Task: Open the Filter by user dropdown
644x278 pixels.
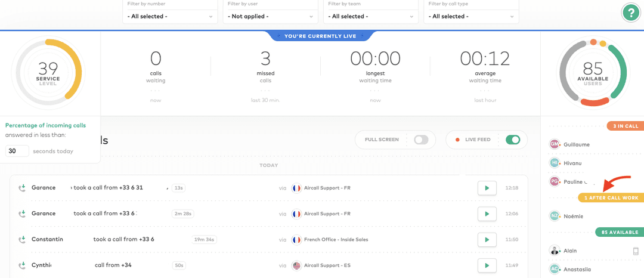Action: [x=270, y=16]
